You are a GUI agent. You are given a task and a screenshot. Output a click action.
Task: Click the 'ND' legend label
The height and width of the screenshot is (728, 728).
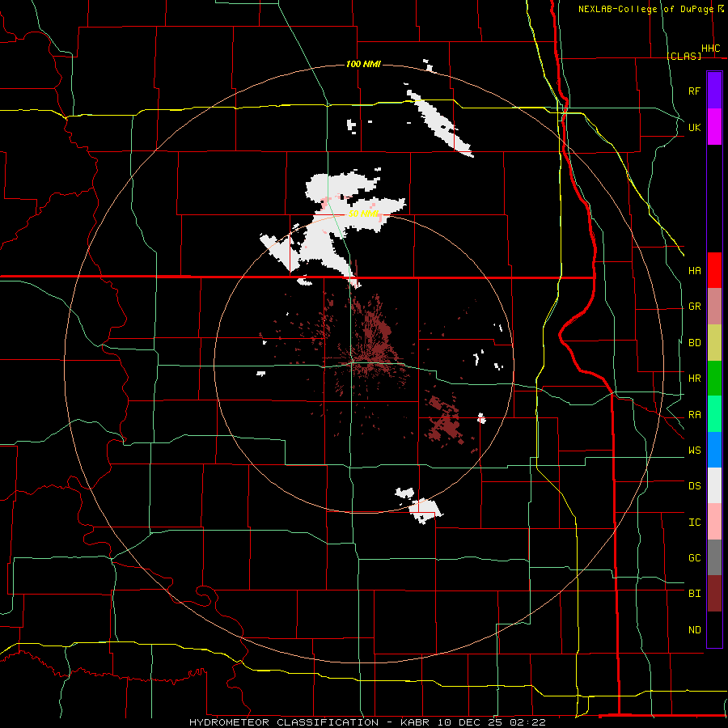(x=694, y=629)
